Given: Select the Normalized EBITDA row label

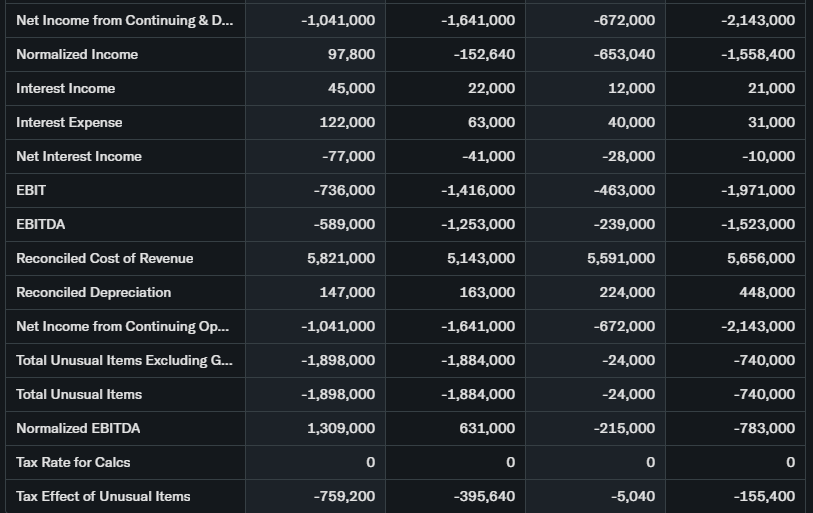Looking at the screenshot, I should click(78, 428).
